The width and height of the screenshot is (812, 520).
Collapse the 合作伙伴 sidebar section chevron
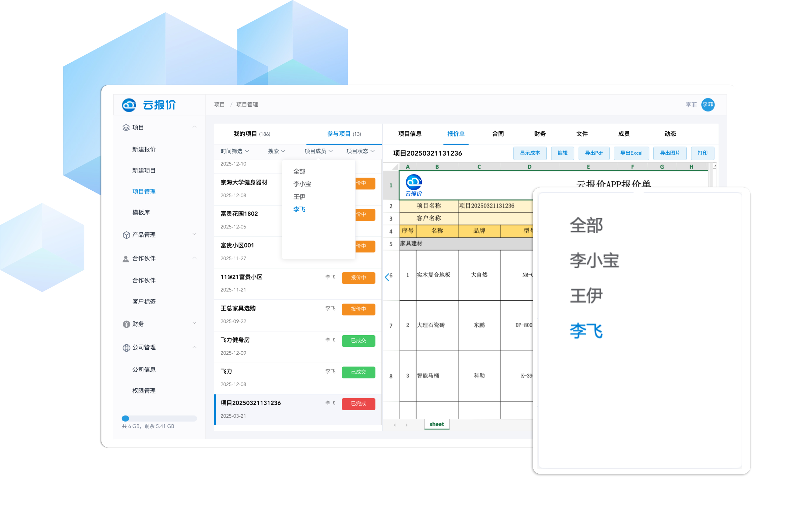[x=194, y=258]
